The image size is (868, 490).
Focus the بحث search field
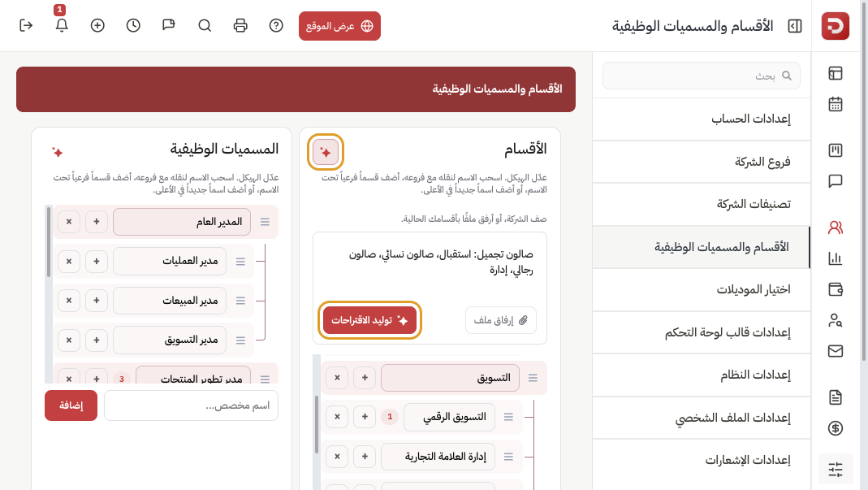click(702, 76)
